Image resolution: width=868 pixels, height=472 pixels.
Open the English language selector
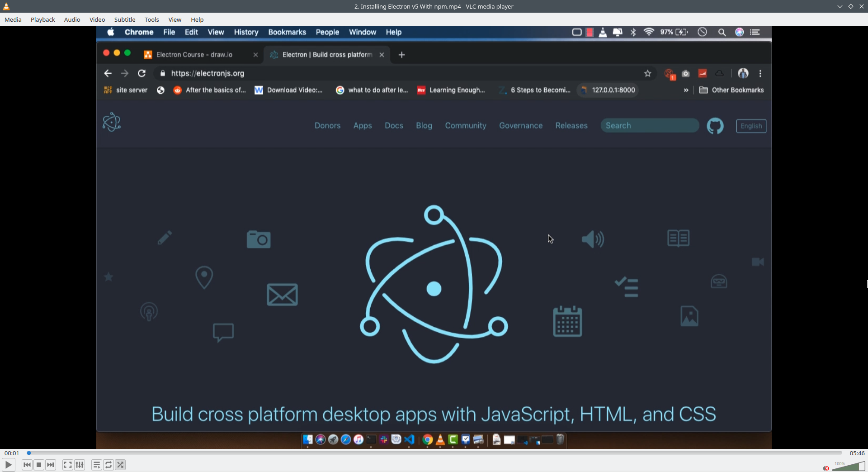pos(751,126)
